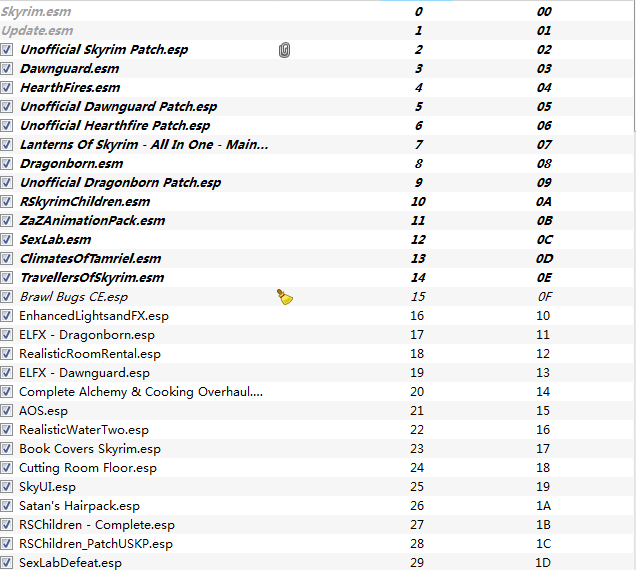Click priority value 25 for SkyUI.esp
The image size is (636, 570).
(x=417, y=487)
